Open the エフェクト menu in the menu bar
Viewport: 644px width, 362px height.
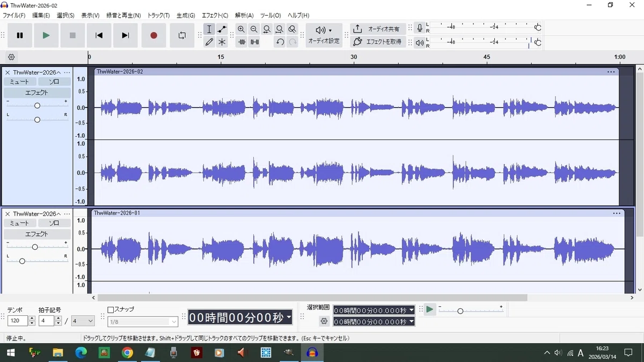tap(215, 16)
